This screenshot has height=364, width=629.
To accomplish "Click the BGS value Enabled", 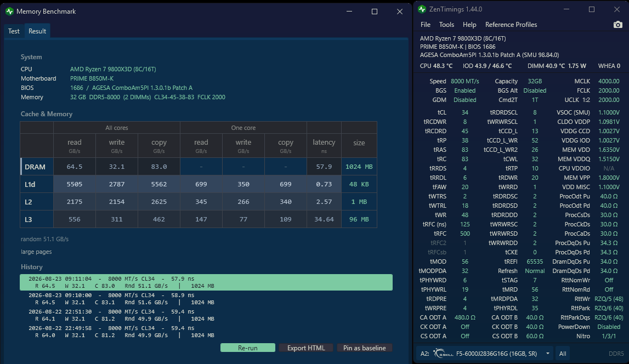I will [x=465, y=90].
